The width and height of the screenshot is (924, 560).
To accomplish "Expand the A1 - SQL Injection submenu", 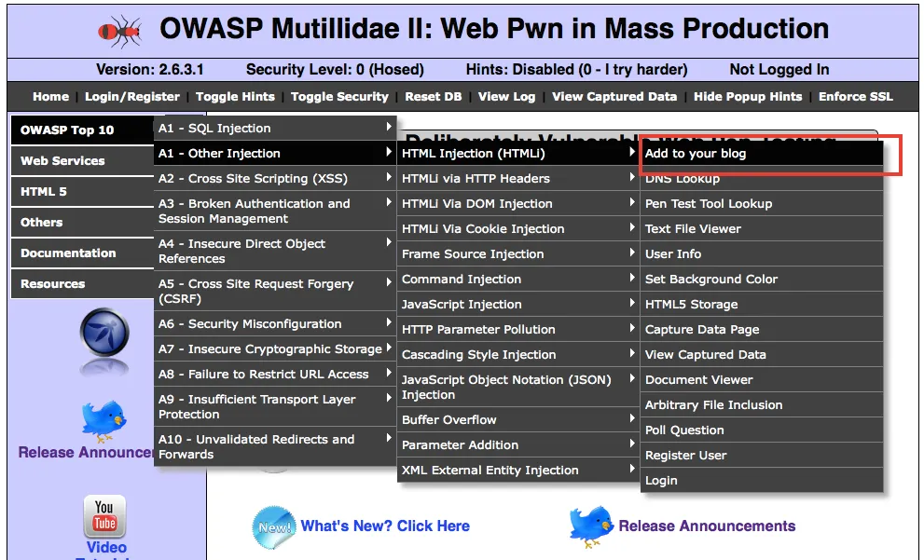I will tap(275, 129).
